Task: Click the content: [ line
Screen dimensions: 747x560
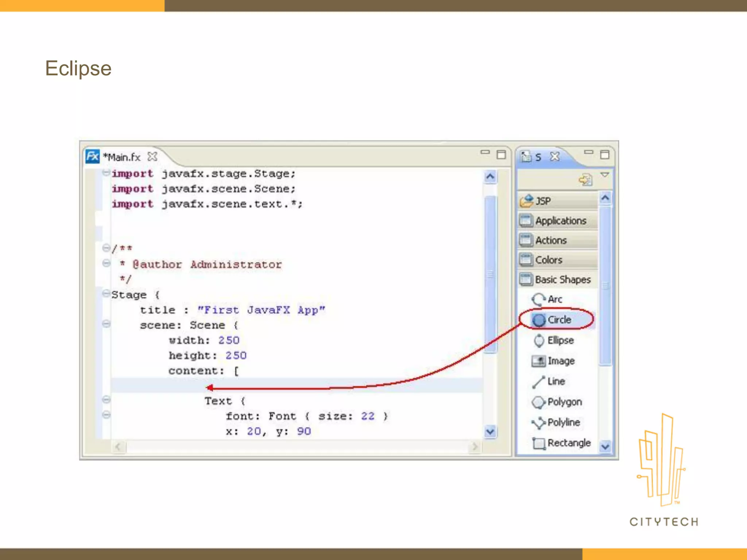Action: point(204,371)
